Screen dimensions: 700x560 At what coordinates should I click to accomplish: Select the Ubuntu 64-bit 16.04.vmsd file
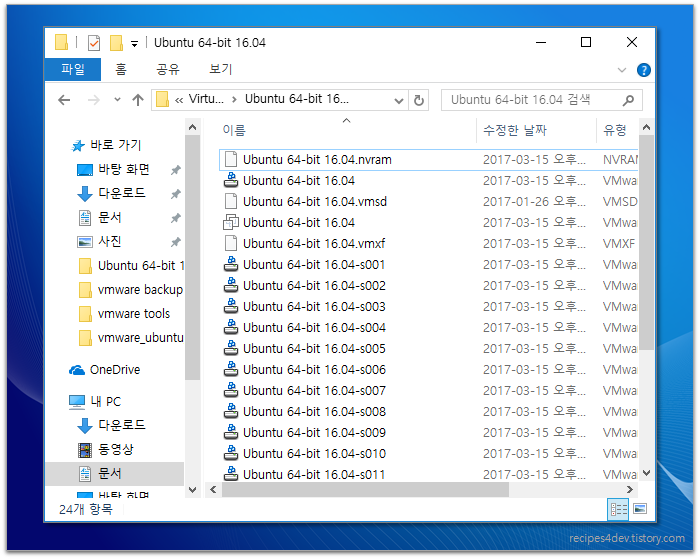(315, 201)
